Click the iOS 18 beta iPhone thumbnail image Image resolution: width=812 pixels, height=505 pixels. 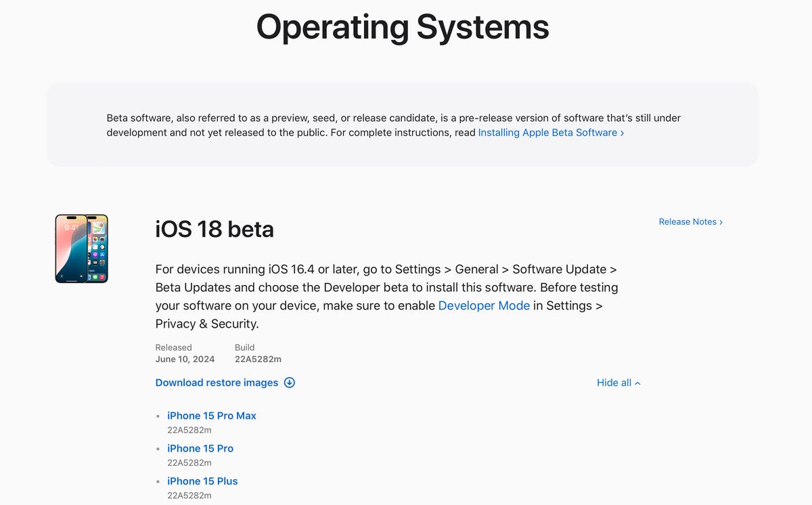[81, 248]
